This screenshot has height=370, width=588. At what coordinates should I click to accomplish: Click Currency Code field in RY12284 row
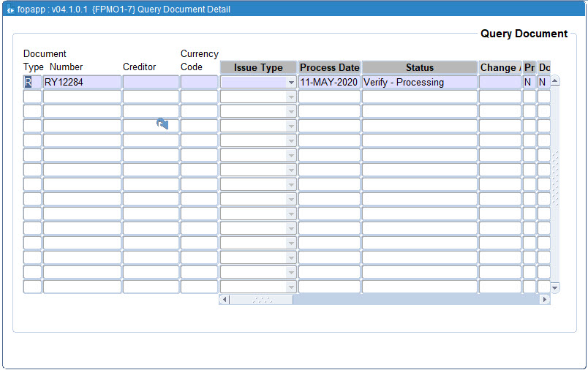(x=199, y=82)
